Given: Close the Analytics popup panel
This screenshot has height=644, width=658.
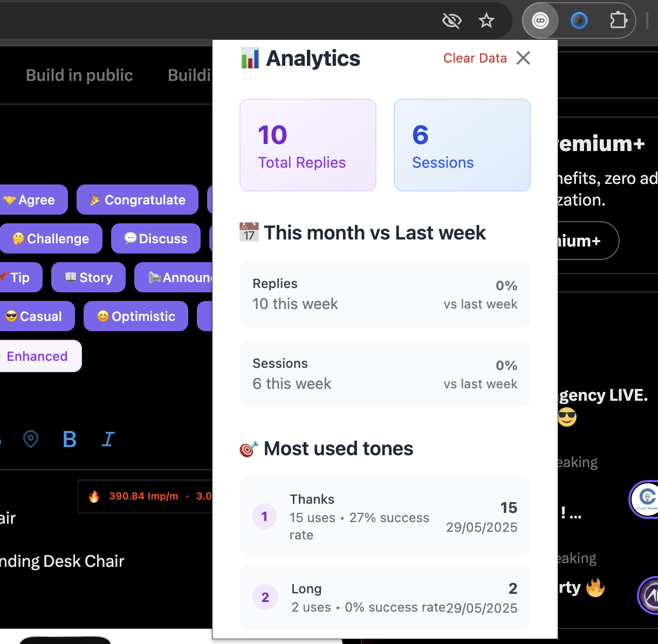Looking at the screenshot, I should click(523, 58).
